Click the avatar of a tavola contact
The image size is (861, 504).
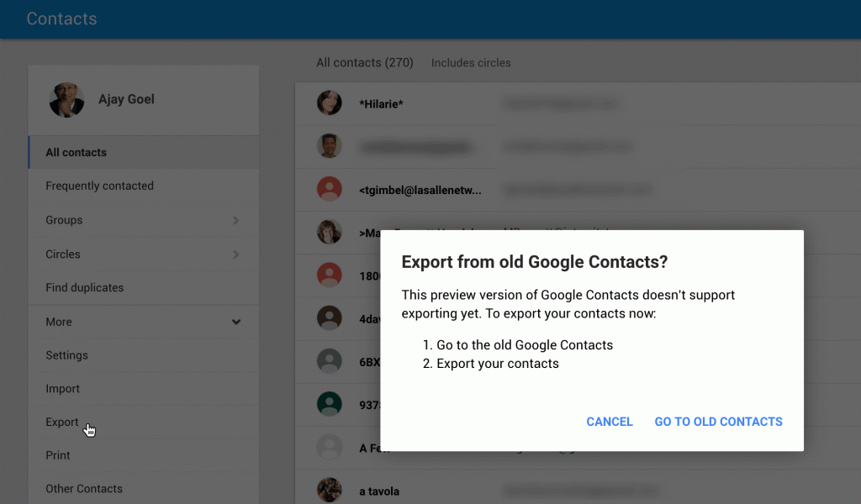pyautogui.click(x=329, y=491)
